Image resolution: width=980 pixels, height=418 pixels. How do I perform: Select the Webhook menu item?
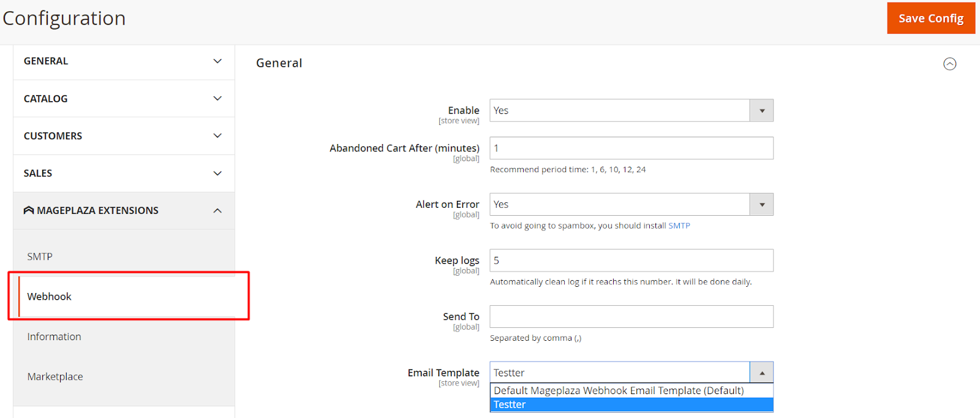(x=50, y=297)
